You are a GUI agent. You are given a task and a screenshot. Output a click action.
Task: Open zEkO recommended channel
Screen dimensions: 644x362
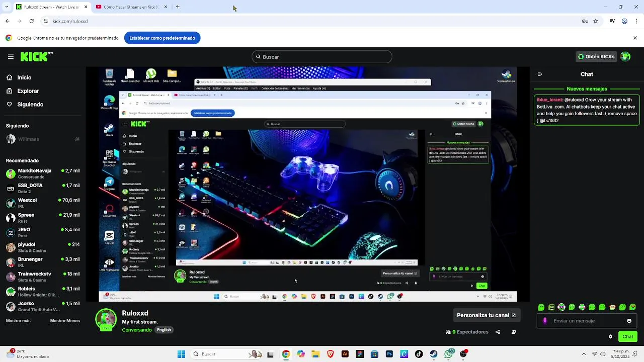(x=43, y=232)
